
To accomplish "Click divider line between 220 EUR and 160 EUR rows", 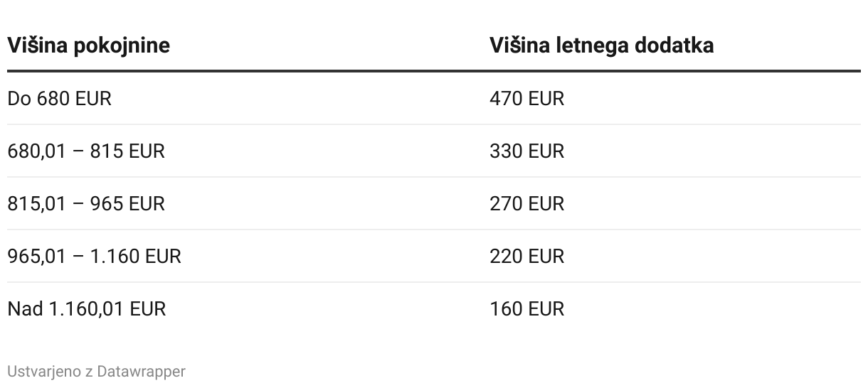I will pos(434,282).
